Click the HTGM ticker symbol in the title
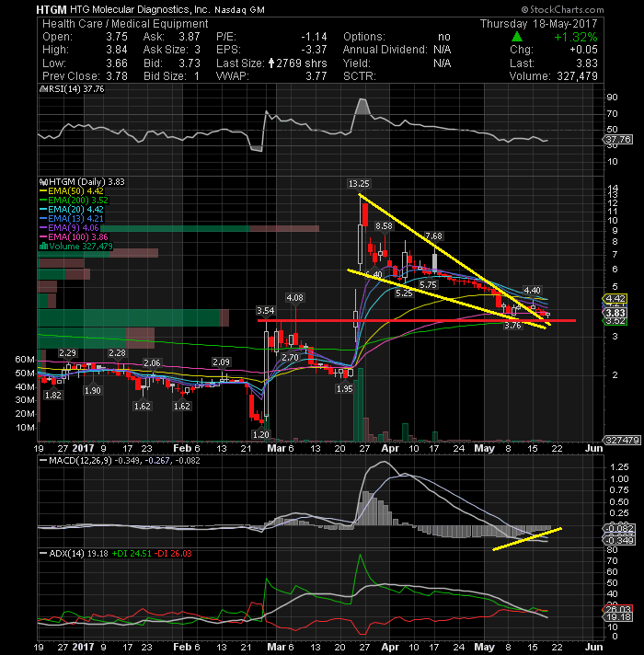 pos(51,9)
